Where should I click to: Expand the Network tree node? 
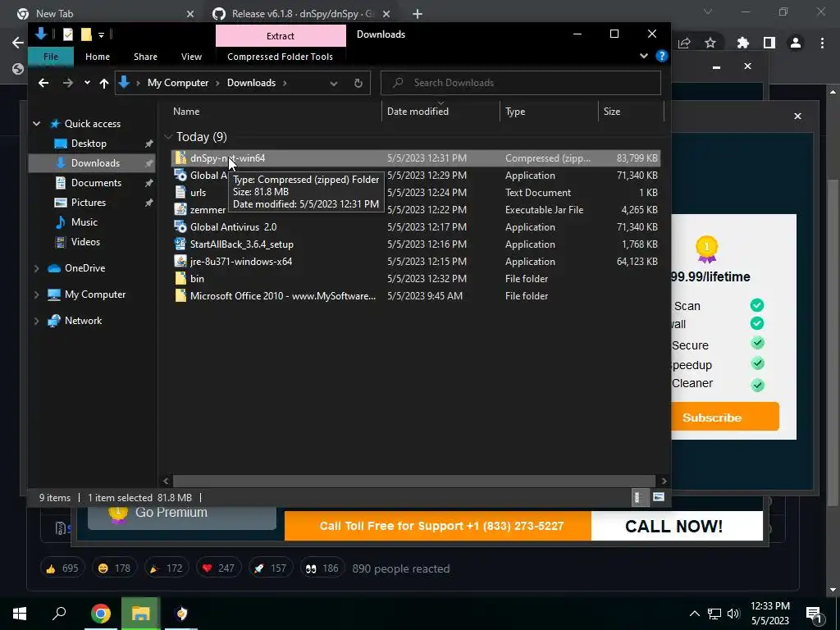point(36,321)
